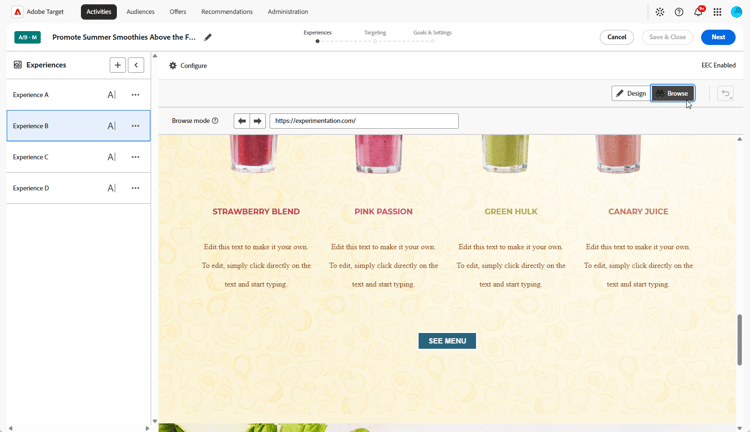Open the notifications bell
This screenshot has width=750, height=432.
point(698,12)
